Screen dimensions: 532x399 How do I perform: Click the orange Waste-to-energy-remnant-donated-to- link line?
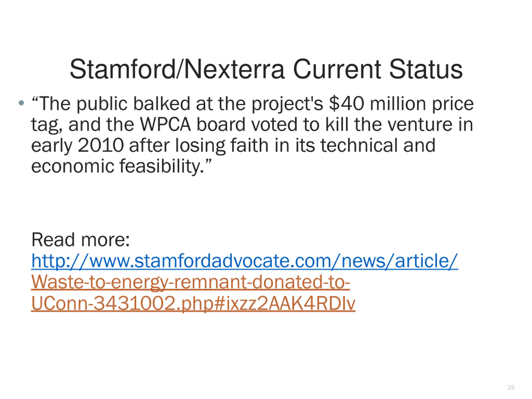(191, 282)
